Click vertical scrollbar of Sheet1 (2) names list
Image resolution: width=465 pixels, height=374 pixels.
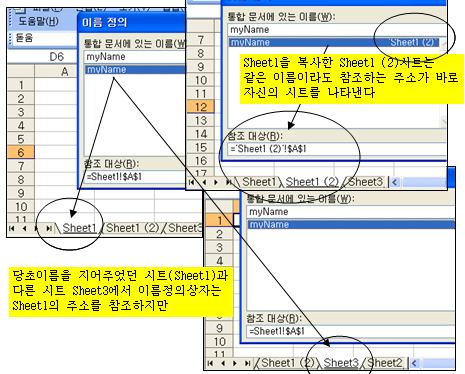[443, 83]
